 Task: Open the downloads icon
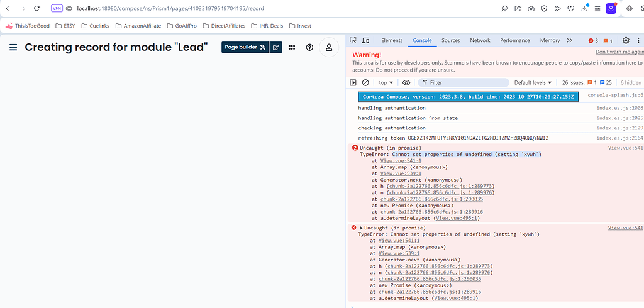[x=584, y=8]
